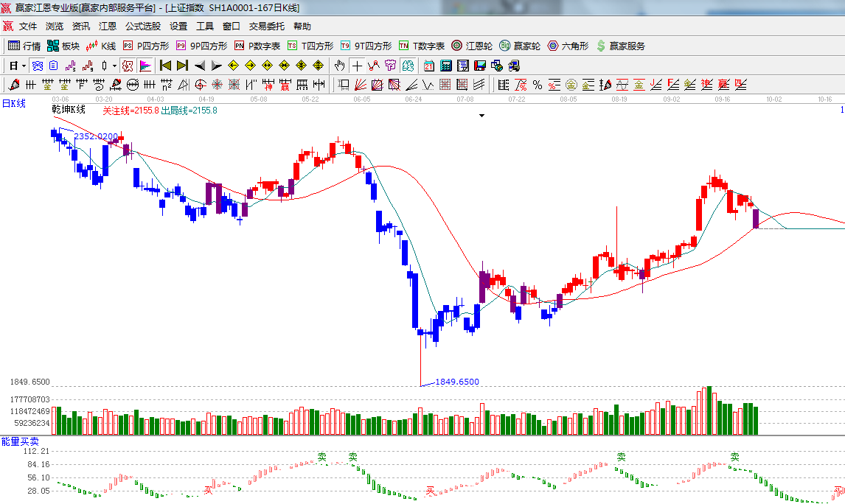Expand the candlestick style dropdown arrow

pyautogui.click(x=114, y=66)
